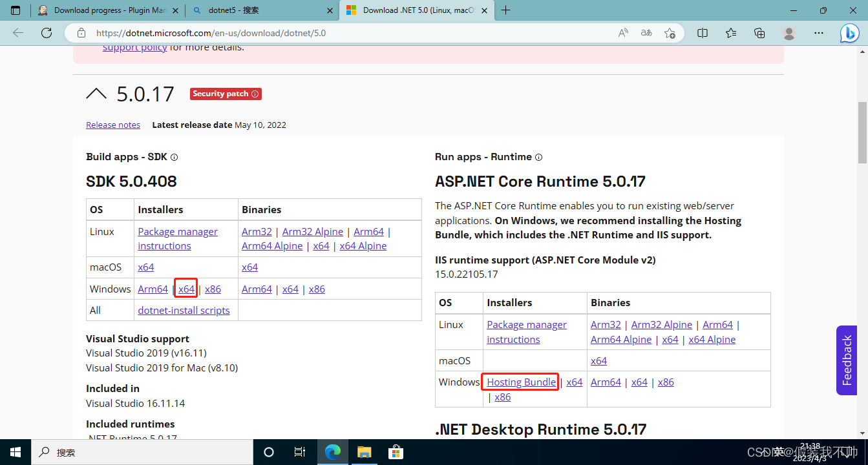Open File Explorer from taskbar

(365, 452)
